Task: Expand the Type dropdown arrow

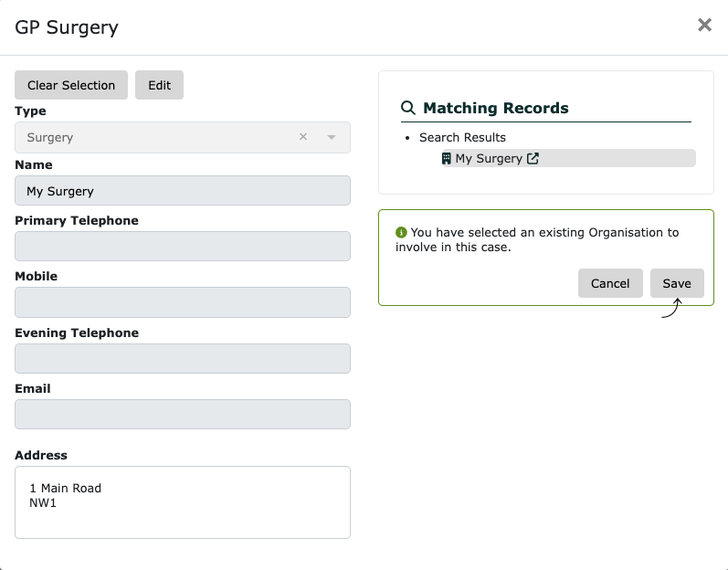Action: pyautogui.click(x=332, y=137)
